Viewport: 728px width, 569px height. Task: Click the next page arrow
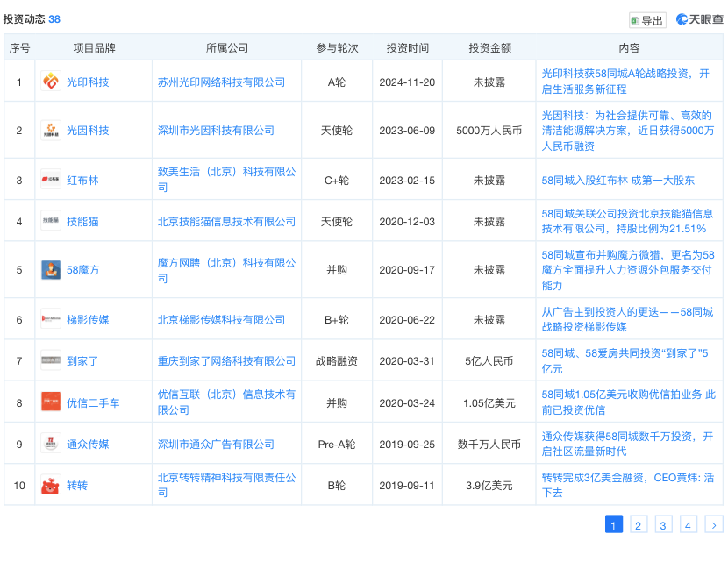coord(712,524)
